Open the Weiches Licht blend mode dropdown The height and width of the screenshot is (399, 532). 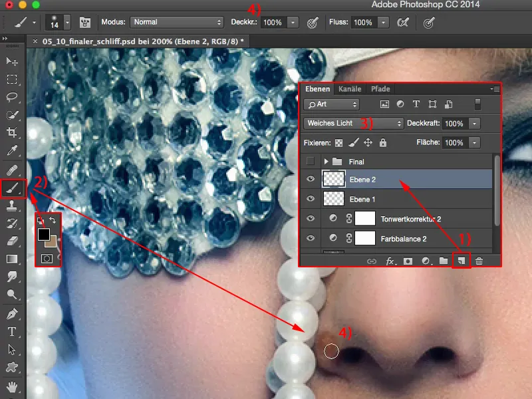pyautogui.click(x=353, y=123)
